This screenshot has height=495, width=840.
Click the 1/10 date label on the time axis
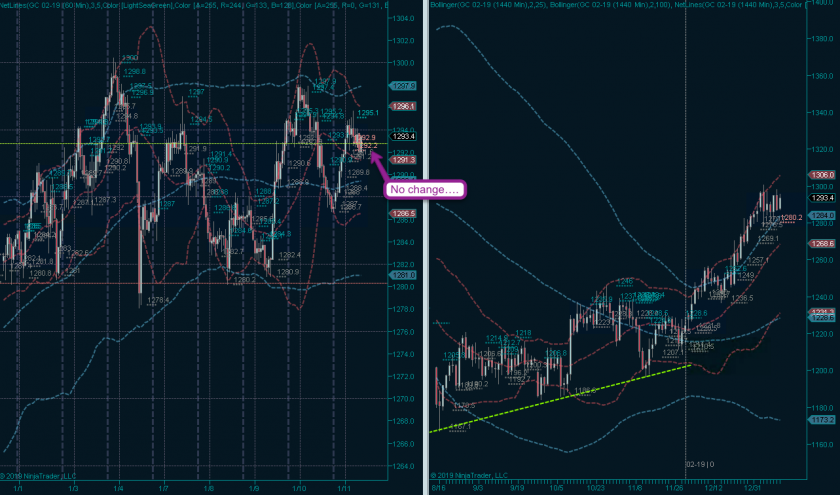[x=299, y=489]
